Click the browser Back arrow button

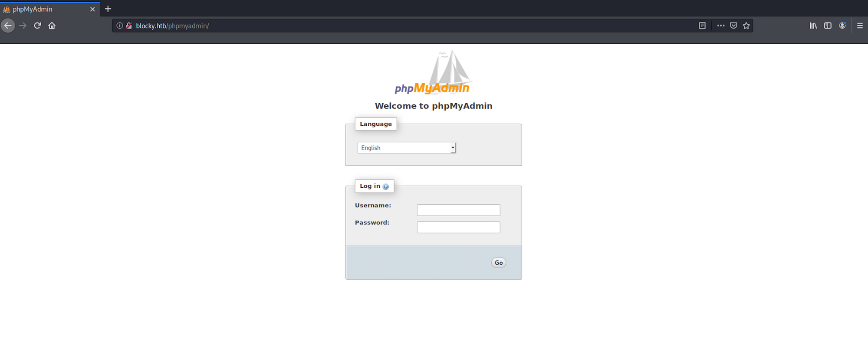(x=8, y=26)
